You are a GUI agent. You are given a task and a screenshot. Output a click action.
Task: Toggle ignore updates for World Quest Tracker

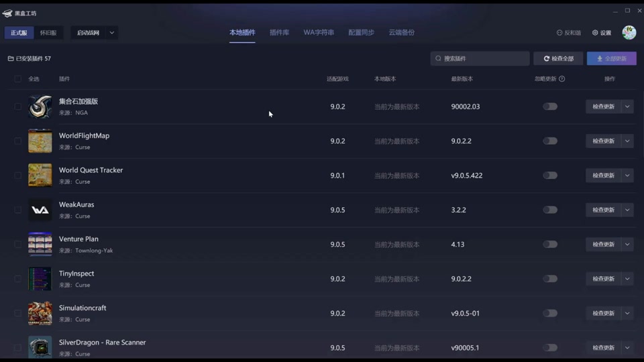click(550, 176)
